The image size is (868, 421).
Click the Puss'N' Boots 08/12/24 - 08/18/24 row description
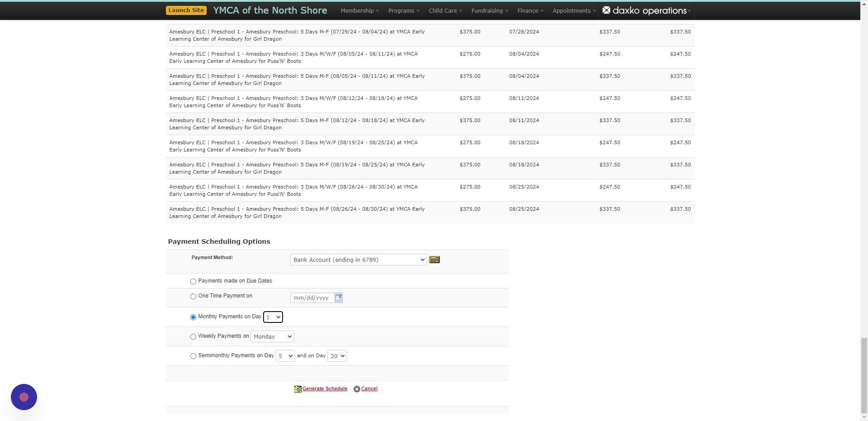293,102
